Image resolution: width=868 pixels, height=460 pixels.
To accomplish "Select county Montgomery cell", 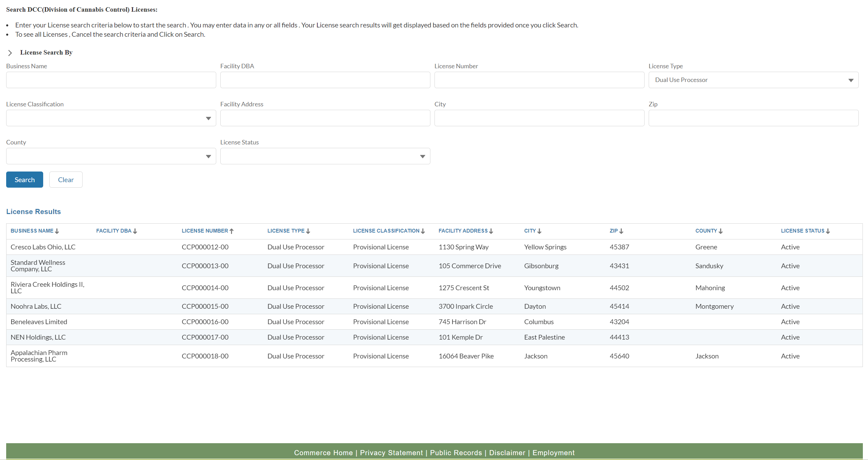I will [x=714, y=306].
